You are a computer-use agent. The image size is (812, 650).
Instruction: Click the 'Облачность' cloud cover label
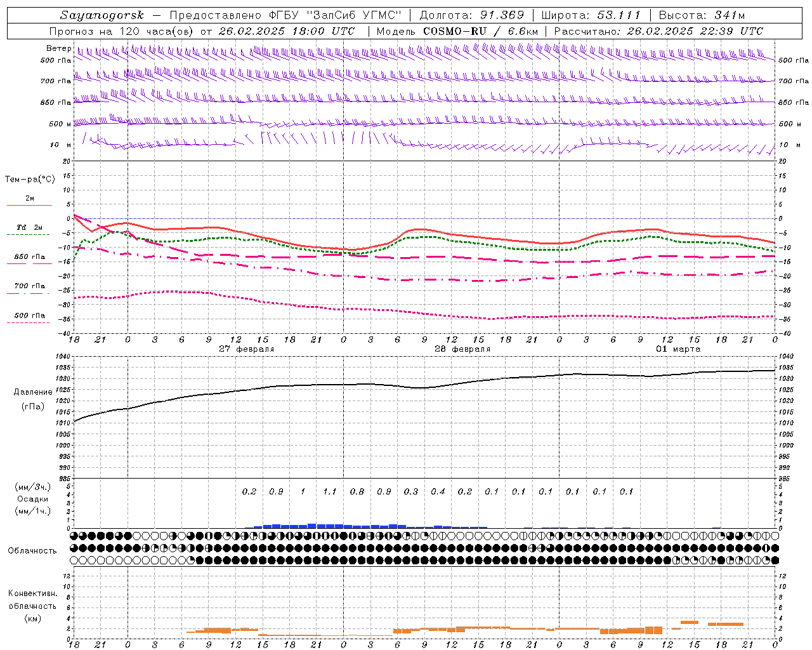(32, 550)
